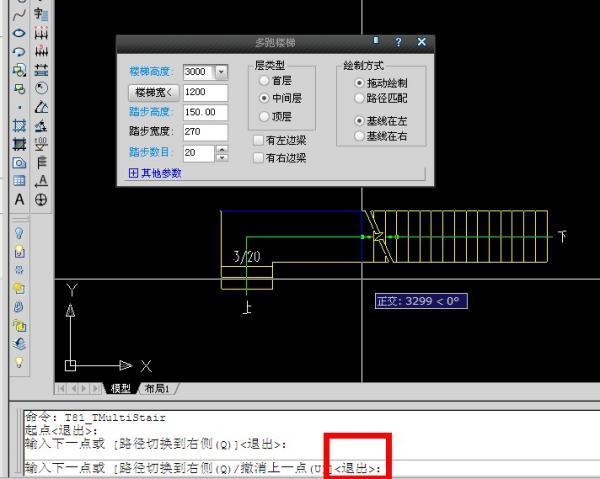This screenshot has height=479, width=600.
Task: Click the 踏步宽度 field showing 270
Action: 205,132
